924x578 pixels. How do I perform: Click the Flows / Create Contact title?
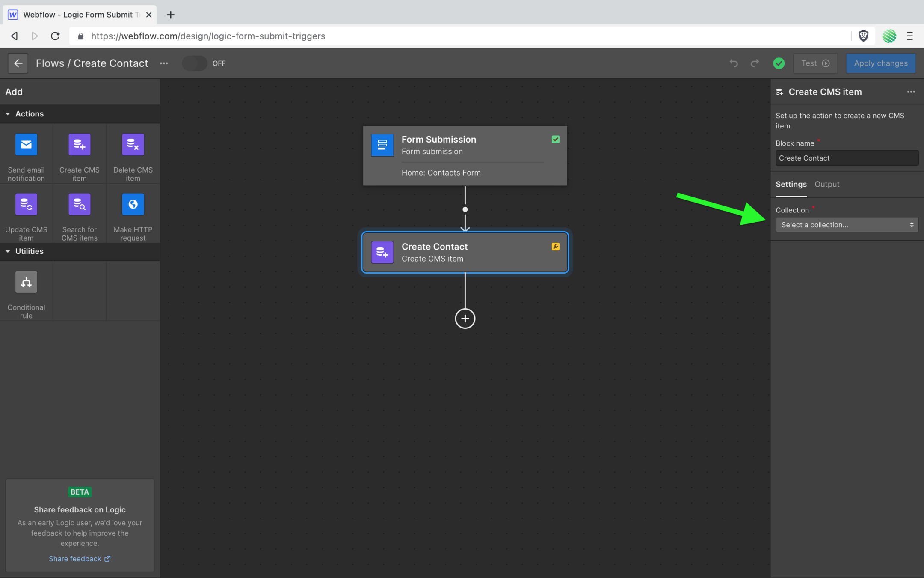(x=92, y=63)
